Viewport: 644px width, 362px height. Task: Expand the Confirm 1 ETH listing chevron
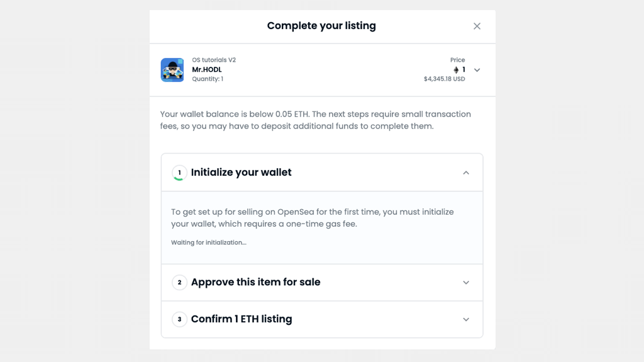466,319
